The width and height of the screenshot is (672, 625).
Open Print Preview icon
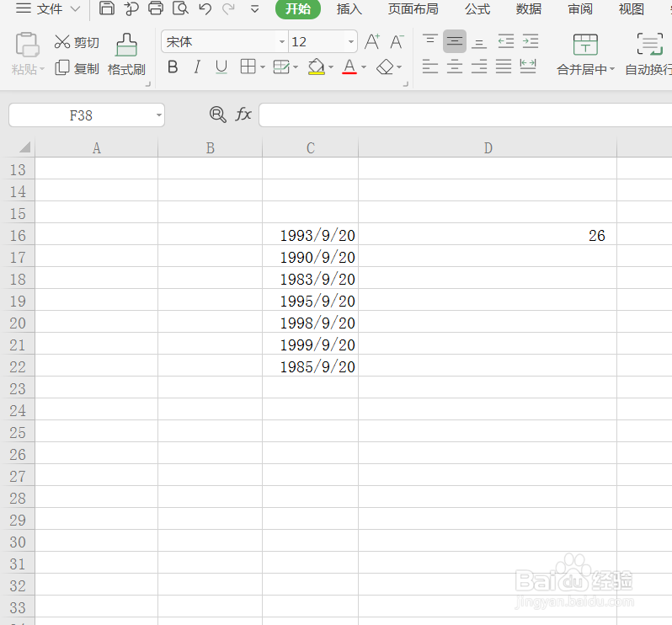coord(180,8)
